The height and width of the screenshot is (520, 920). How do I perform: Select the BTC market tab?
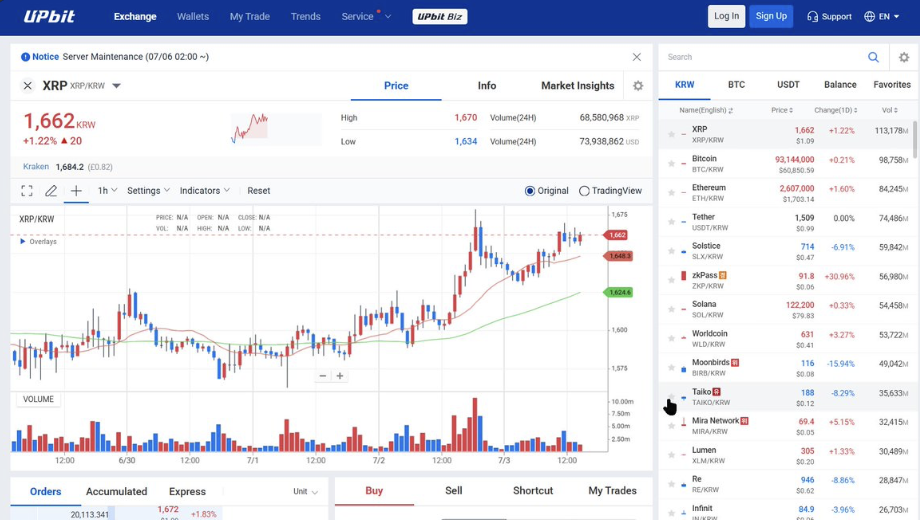[x=736, y=85]
